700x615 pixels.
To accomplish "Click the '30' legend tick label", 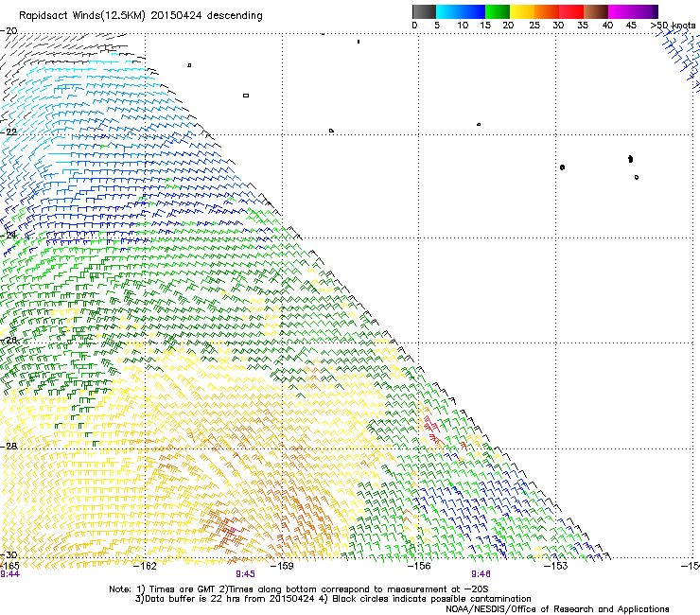I will [x=558, y=26].
